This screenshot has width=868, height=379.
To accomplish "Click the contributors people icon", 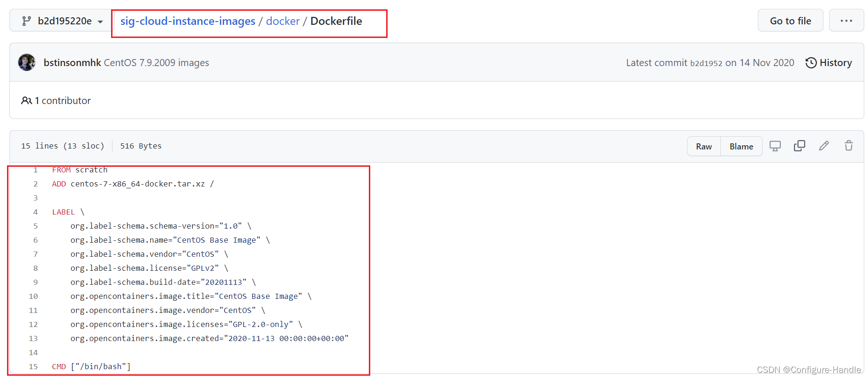I will coord(27,100).
